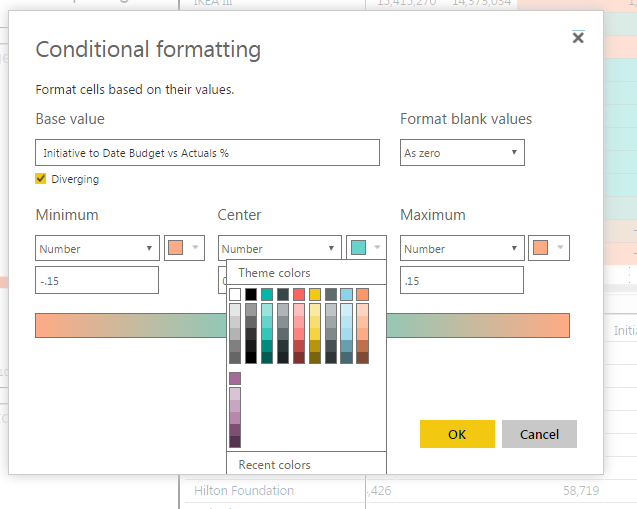
Task: Select the darkest yellow shade
Action: (x=315, y=357)
